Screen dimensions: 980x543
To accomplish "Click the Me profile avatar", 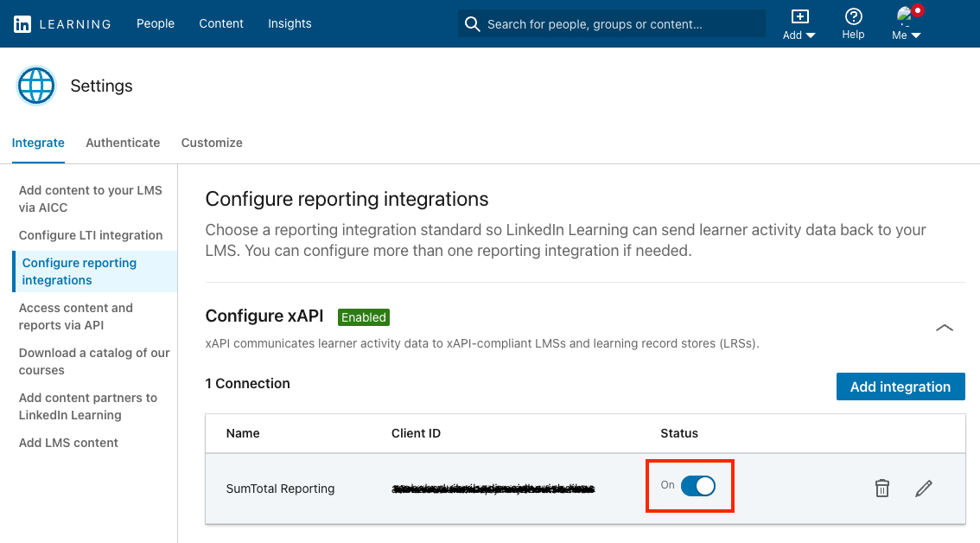I will [x=904, y=15].
